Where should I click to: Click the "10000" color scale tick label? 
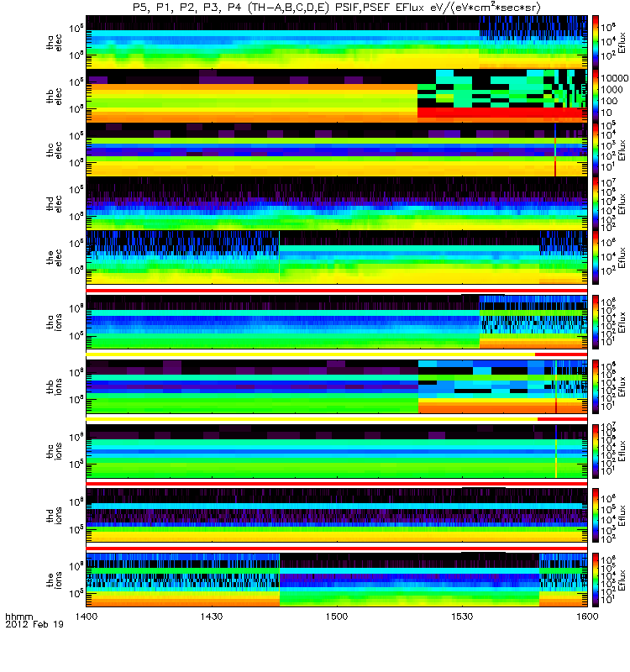click(x=614, y=78)
